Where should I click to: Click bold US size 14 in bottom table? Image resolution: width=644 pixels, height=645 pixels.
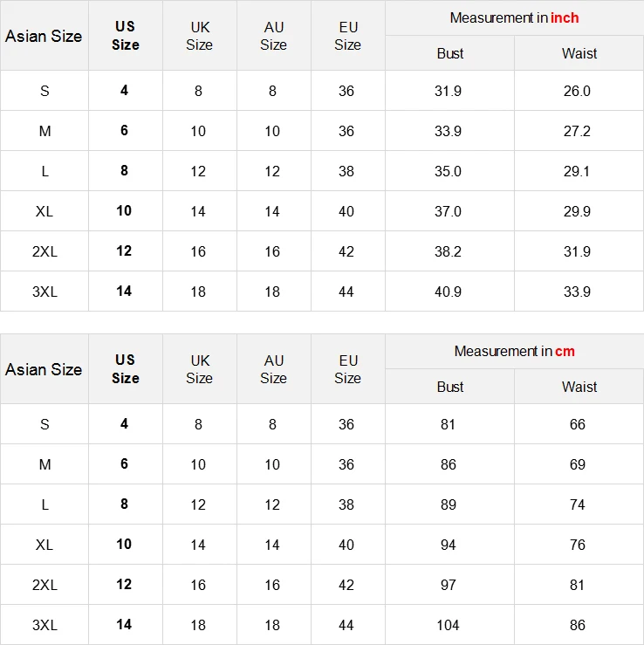[x=124, y=625]
